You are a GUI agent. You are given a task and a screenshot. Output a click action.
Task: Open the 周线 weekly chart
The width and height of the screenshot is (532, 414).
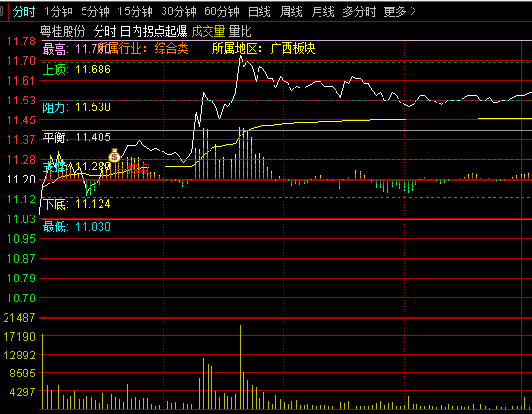coord(290,11)
